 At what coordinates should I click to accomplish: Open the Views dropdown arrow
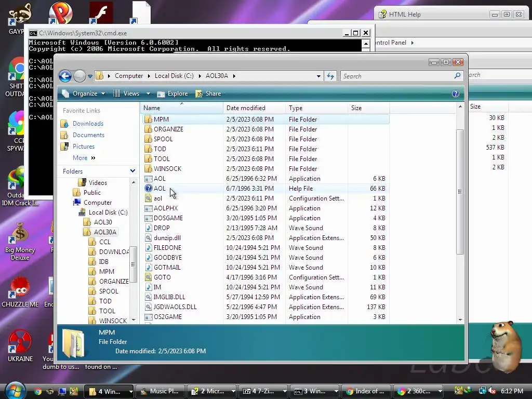coord(148,94)
